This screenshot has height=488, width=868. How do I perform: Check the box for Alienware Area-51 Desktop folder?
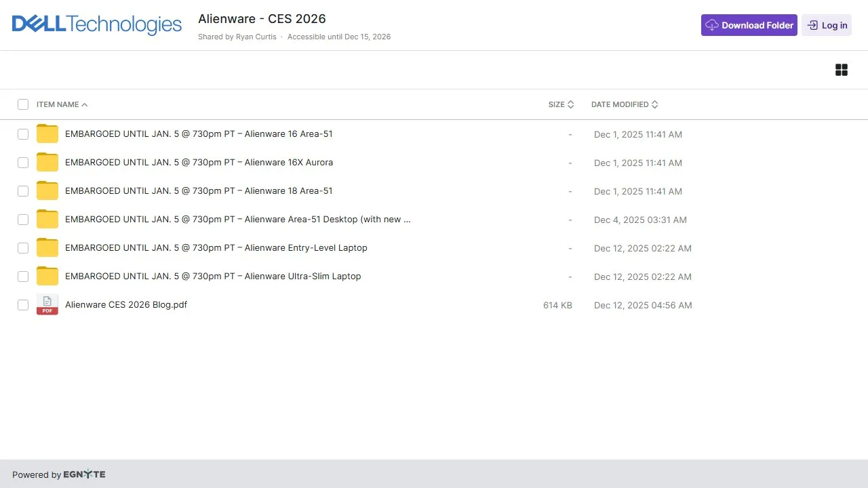23,220
